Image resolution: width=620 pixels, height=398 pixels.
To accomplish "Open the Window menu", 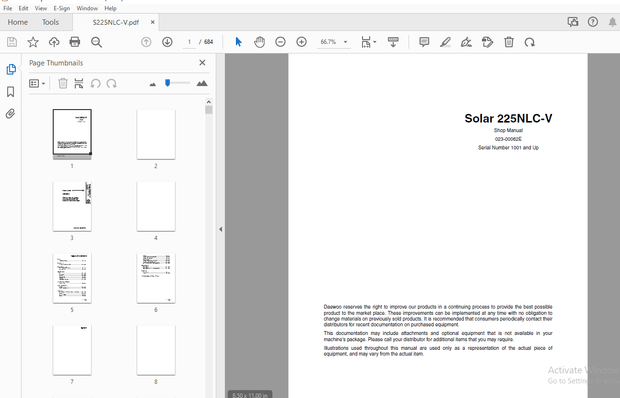I will click(87, 8).
